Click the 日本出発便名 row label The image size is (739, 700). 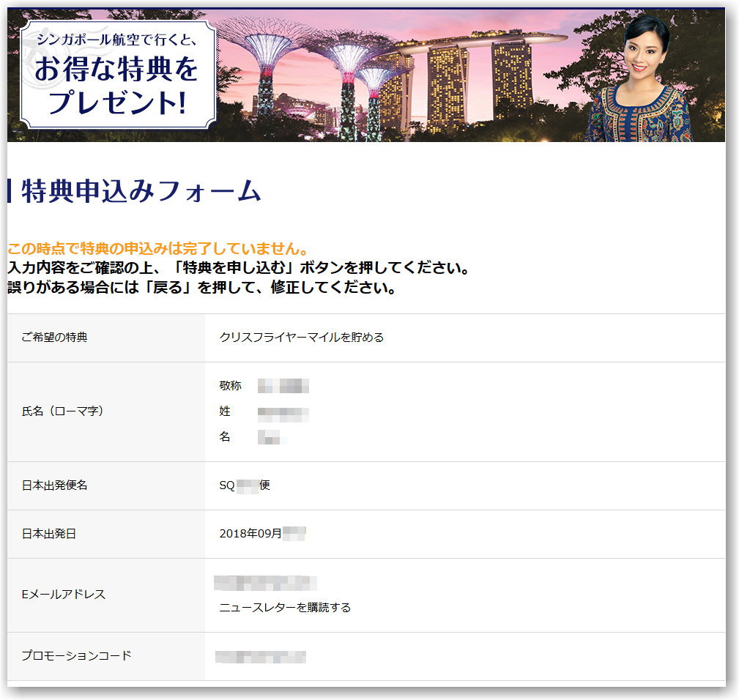click(55, 485)
